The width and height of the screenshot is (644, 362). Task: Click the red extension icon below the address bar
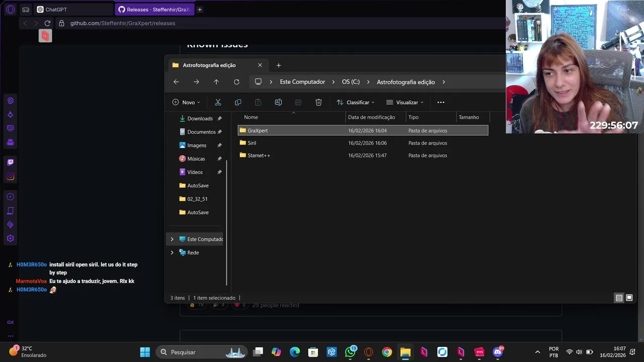45,36
